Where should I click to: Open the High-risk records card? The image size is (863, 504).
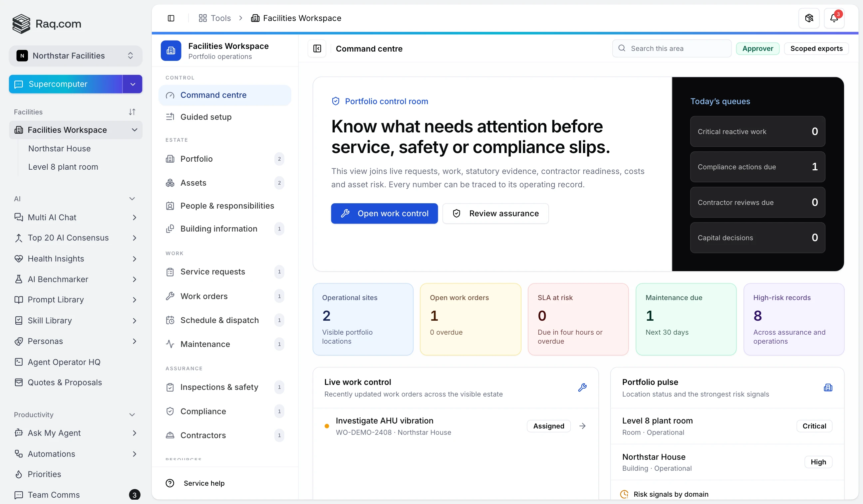(793, 319)
